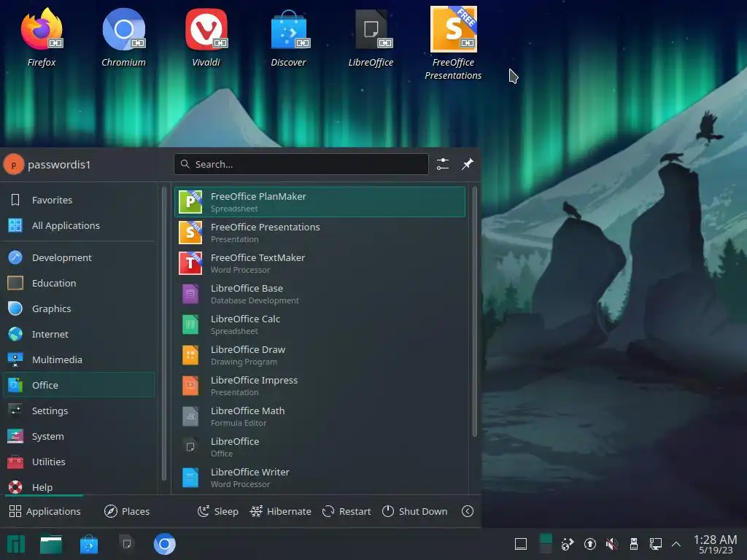Click the Restart button
Viewport: 747px width, 560px height.
click(x=347, y=511)
